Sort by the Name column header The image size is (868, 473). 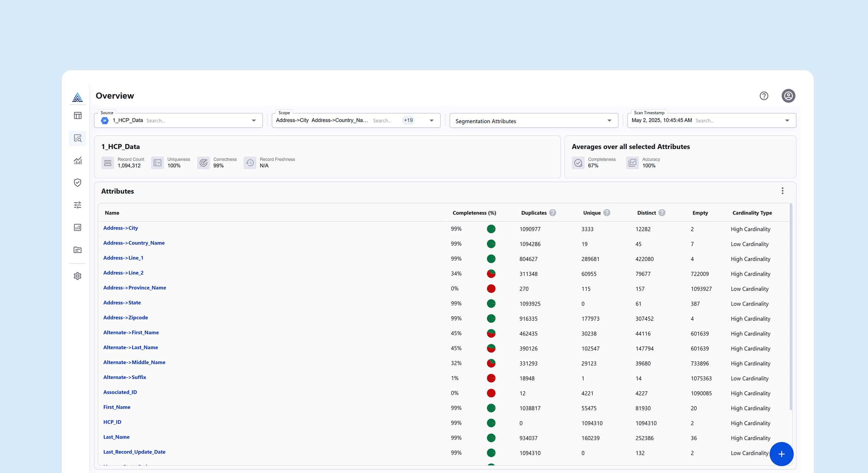click(x=112, y=213)
